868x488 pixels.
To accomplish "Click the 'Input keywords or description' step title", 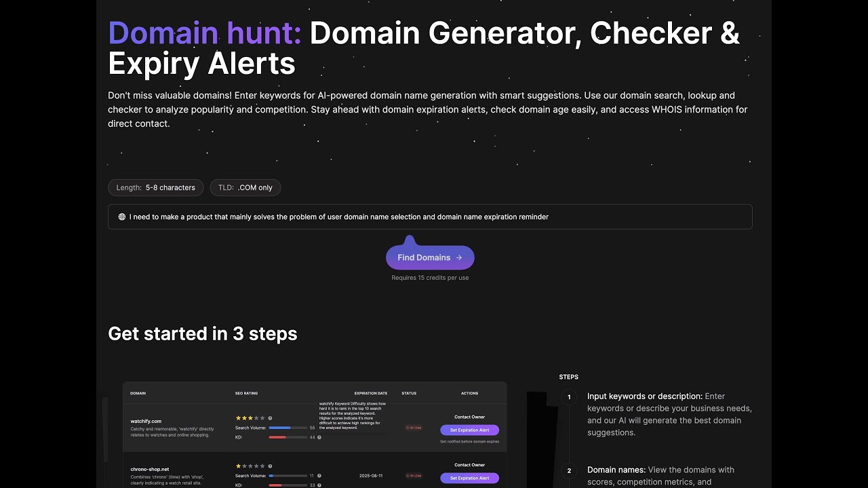I will point(645,396).
